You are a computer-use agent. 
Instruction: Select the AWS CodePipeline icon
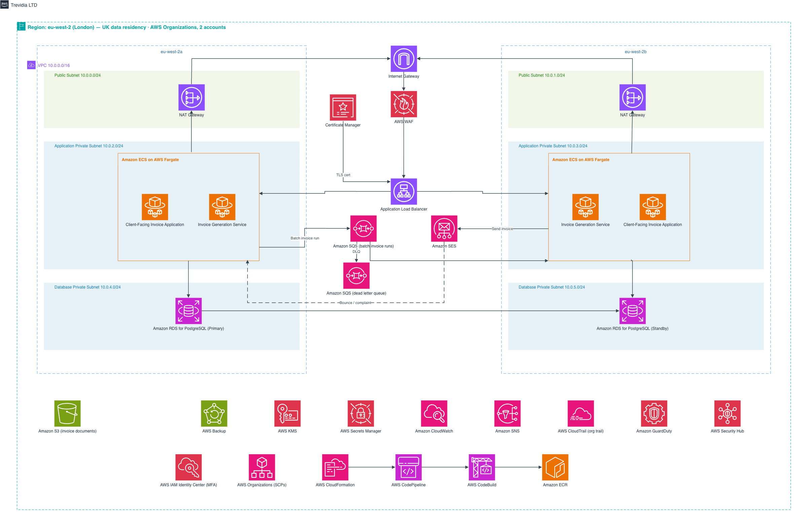(408, 467)
